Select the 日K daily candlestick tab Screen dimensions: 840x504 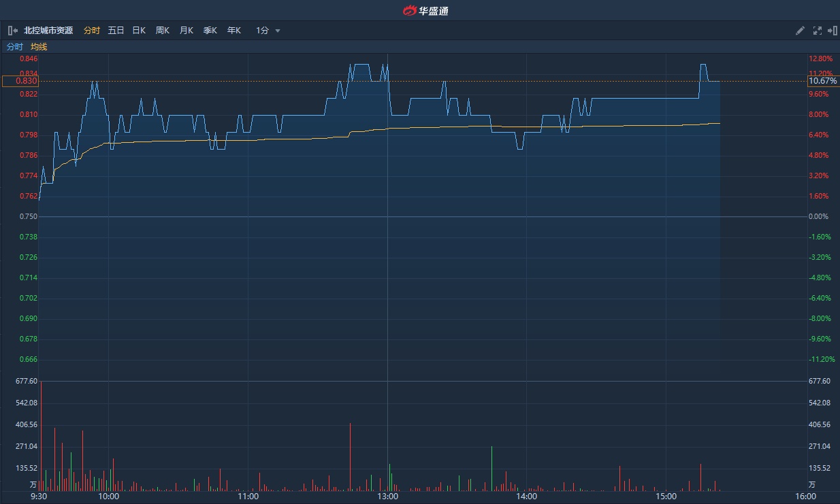(x=139, y=31)
